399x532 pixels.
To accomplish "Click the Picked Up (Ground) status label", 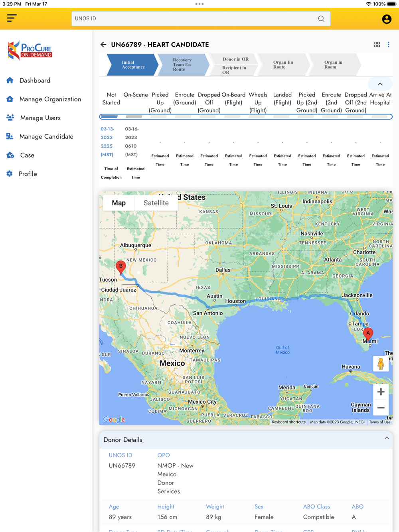I will [x=160, y=102].
